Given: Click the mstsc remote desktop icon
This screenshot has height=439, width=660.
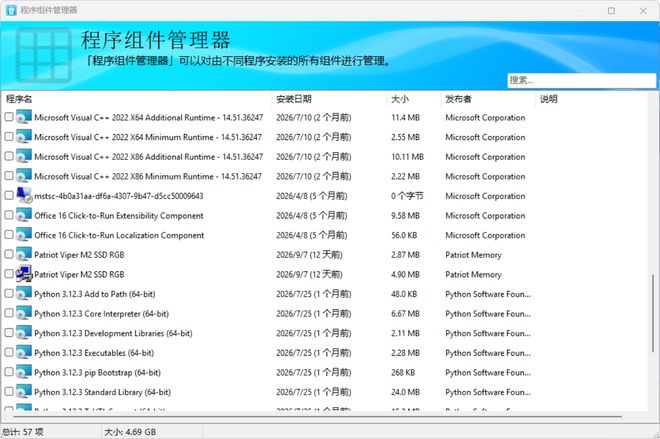Looking at the screenshot, I should click(24, 195).
